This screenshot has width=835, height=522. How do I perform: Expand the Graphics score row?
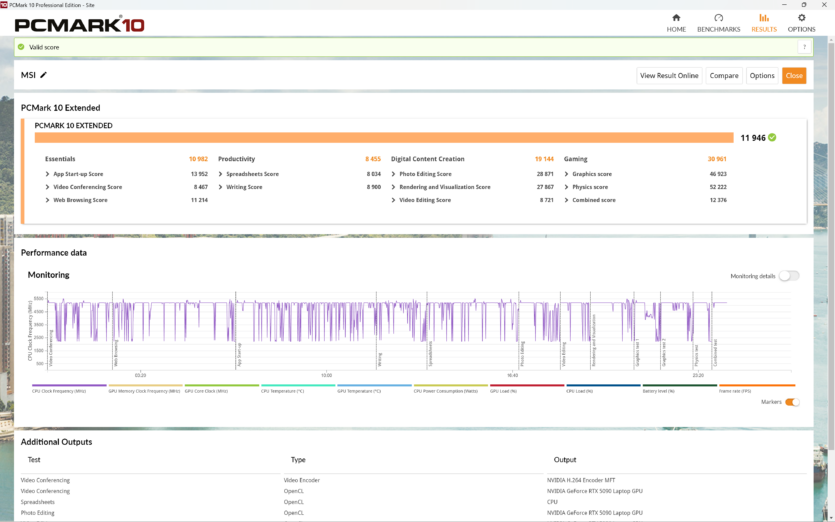coord(567,174)
